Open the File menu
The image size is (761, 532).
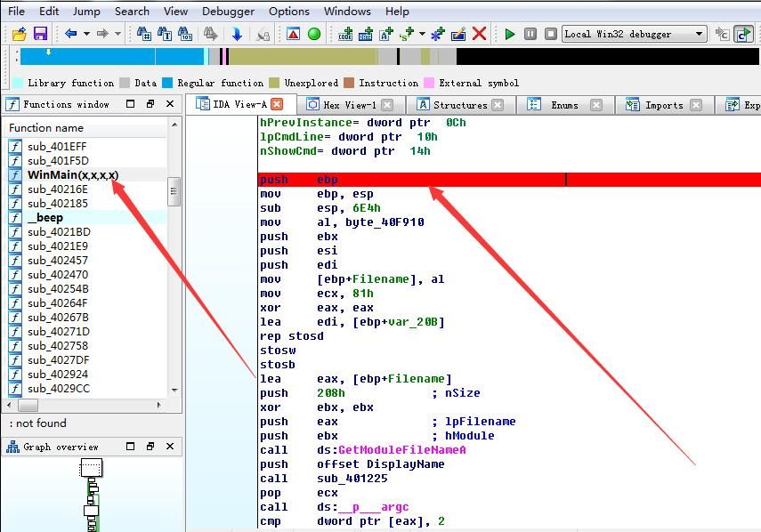pyautogui.click(x=17, y=12)
